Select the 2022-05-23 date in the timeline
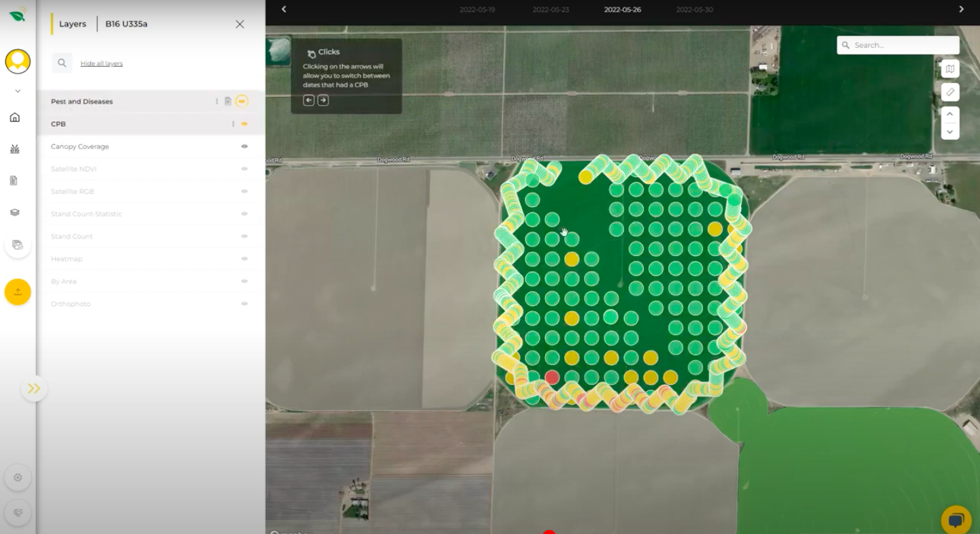 (551, 10)
